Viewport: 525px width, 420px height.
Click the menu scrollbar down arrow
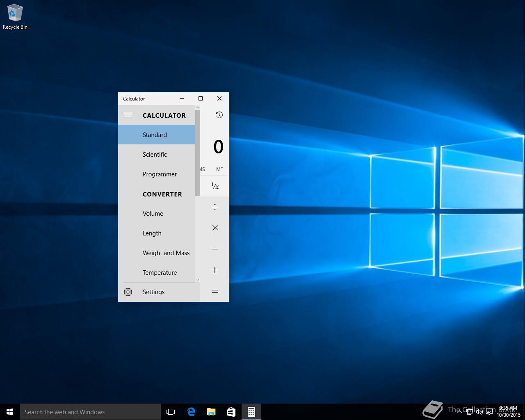tap(198, 280)
